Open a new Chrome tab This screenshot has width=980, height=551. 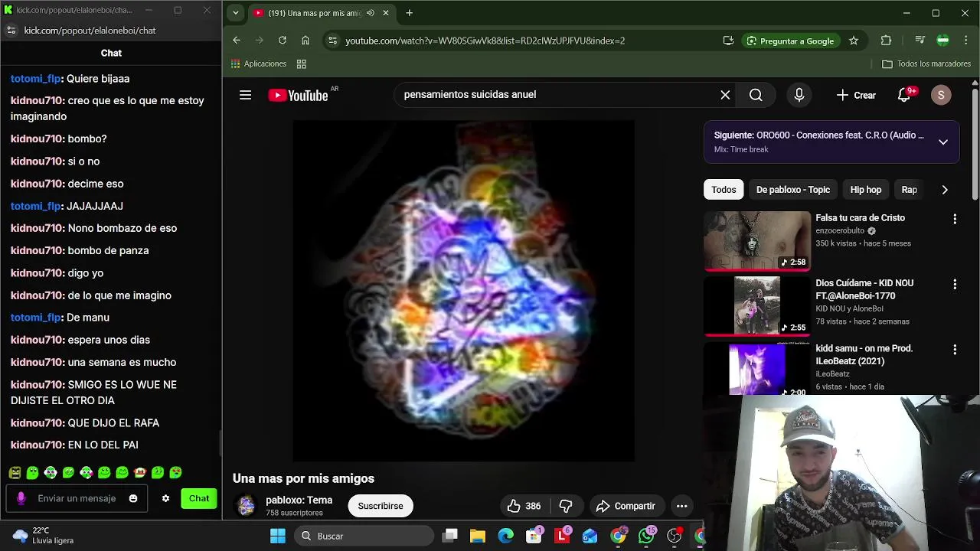[409, 13]
